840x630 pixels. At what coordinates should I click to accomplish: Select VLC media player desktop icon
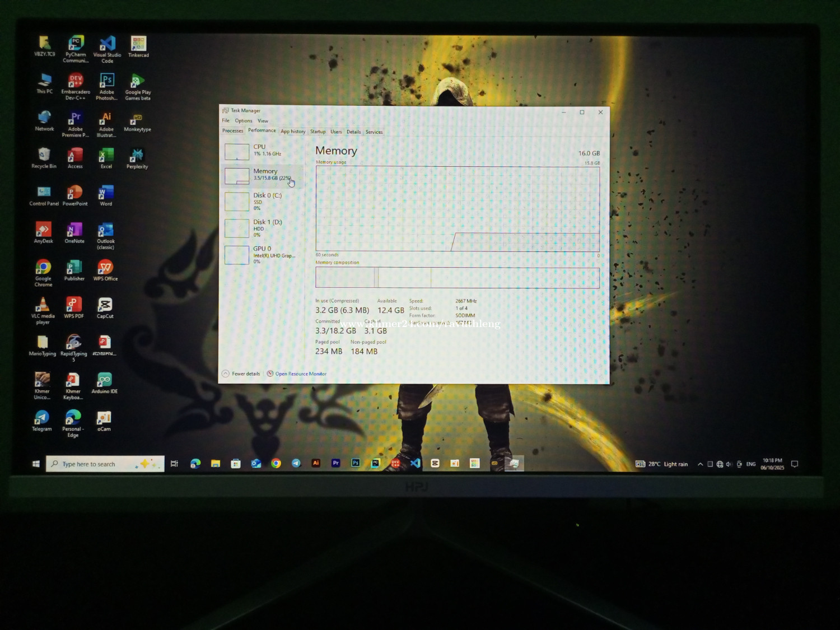coord(43,311)
